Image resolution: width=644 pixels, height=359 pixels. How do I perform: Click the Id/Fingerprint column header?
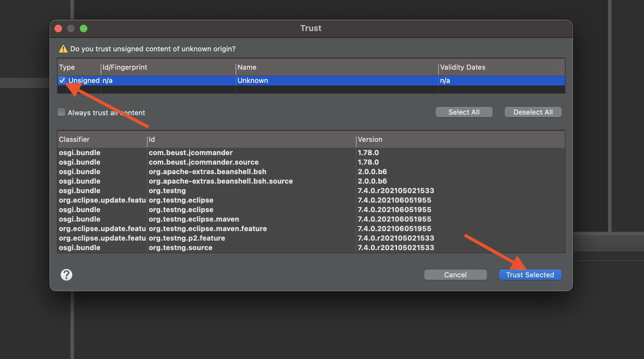pyautogui.click(x=124, y=67)
